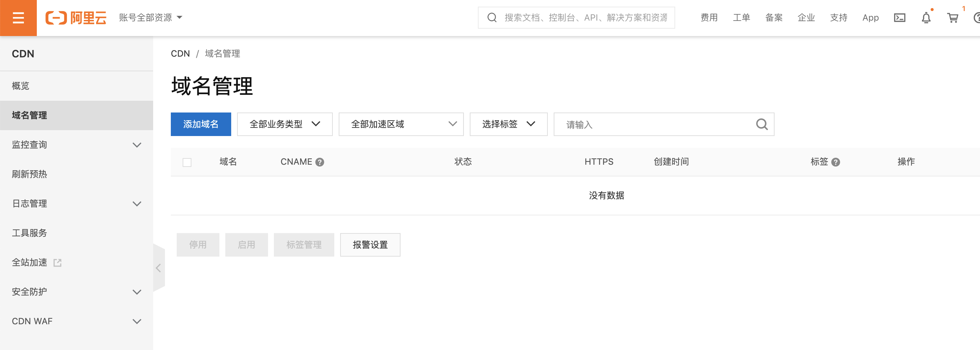Collapse the sidebar with the arrow handle
The image size is (980, 350).
point(159,268)
